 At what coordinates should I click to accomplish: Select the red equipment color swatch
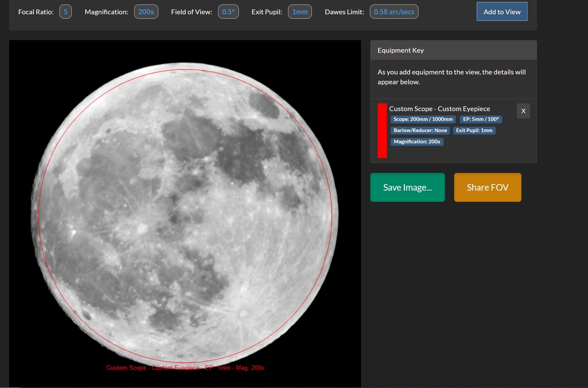click(x=382, y=130)
